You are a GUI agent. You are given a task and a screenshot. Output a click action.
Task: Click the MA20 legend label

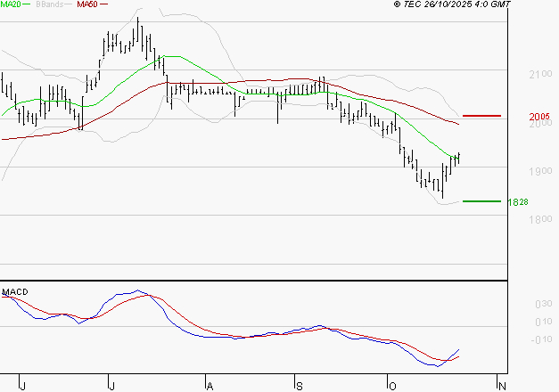11,4
